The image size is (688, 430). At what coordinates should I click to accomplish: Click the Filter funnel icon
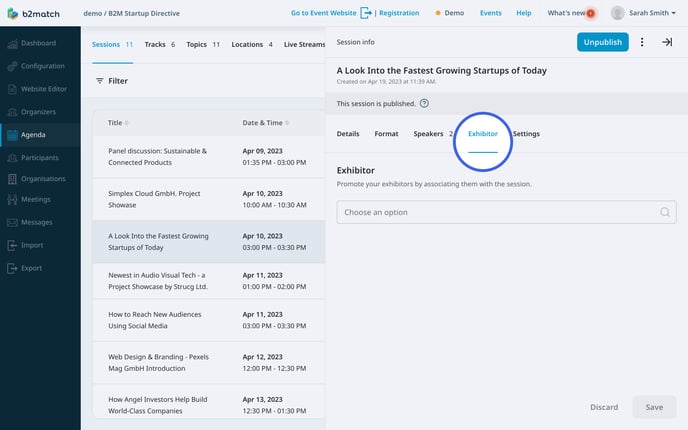100,81
